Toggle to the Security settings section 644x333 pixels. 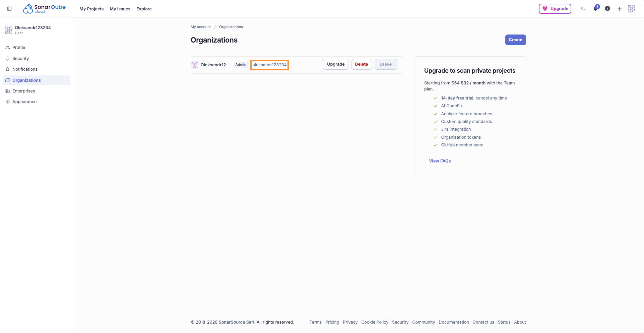pyautogui.click(x=20, y=58)
